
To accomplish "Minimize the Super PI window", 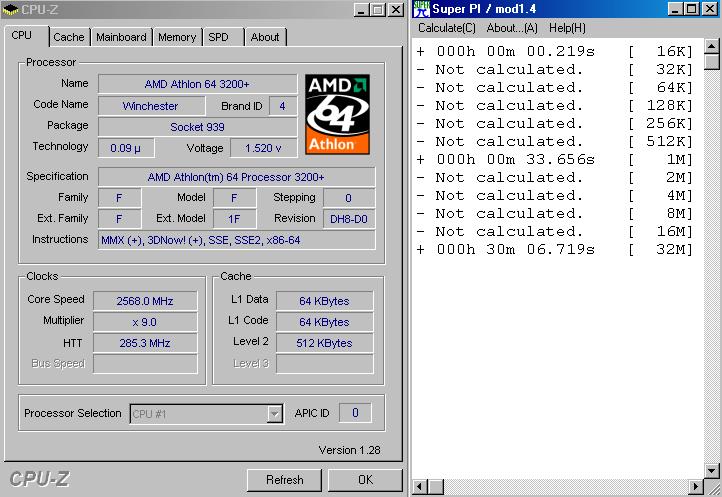I will [x=675, y=9].
